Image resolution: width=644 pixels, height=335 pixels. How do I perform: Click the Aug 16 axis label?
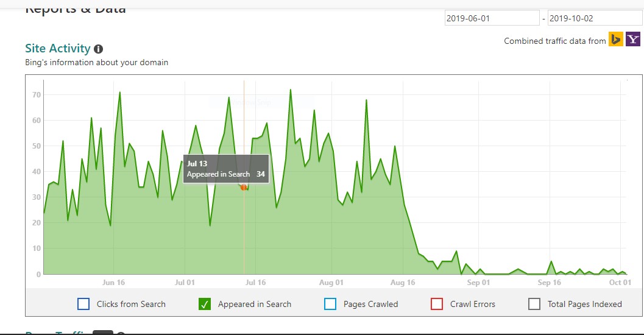[x=403, y=283]
